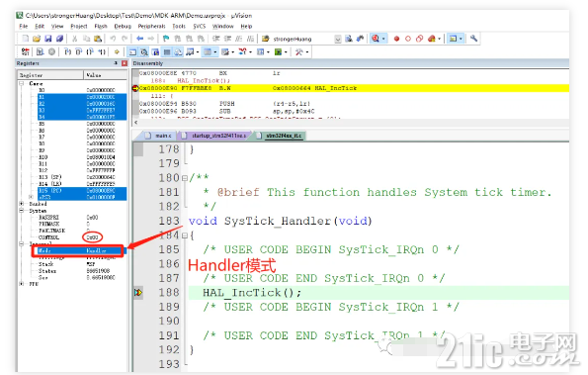Click the Show next statement yellow arrow

(117, 51)
